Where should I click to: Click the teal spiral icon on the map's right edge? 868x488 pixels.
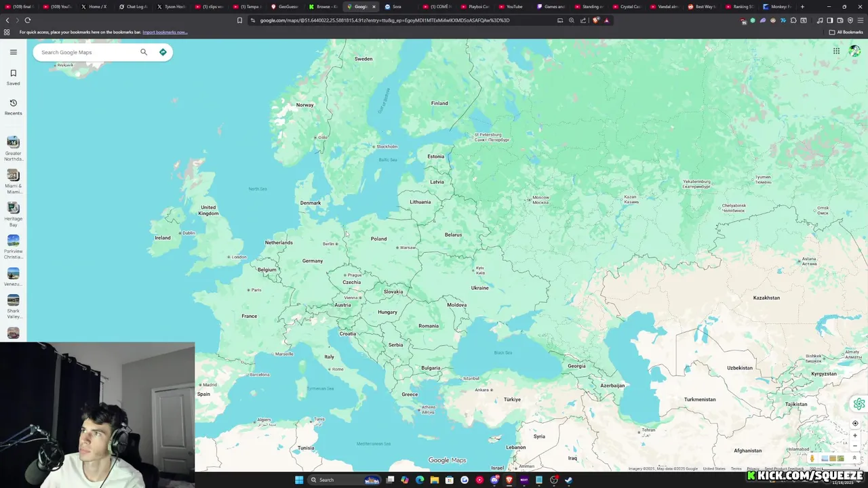click(x=859, y=404)
